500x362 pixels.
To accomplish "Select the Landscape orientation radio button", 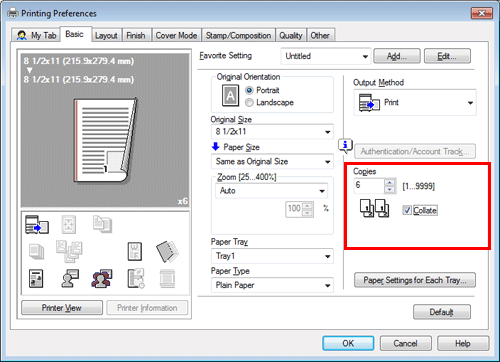I will (249, 103).
